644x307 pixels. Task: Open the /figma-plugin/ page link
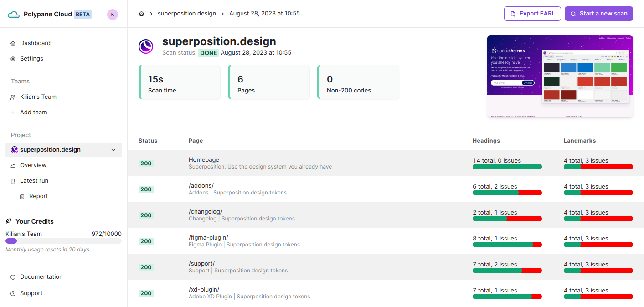(x=208, y=237)
